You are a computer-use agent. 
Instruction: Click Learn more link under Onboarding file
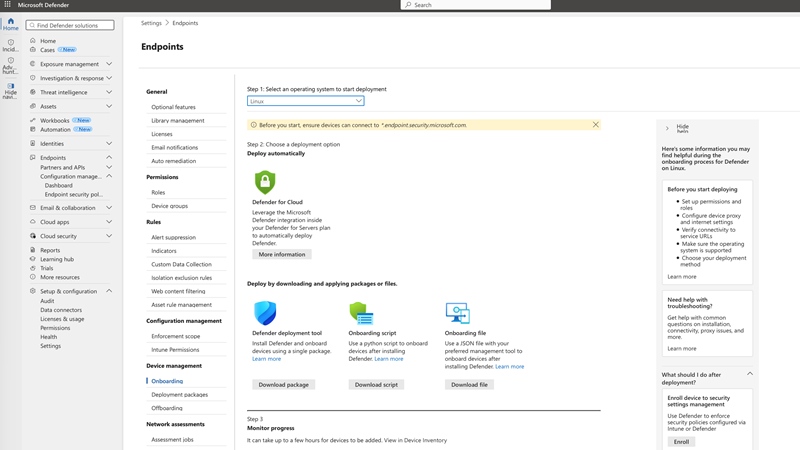pyautogui.click(x=509, y=366)
